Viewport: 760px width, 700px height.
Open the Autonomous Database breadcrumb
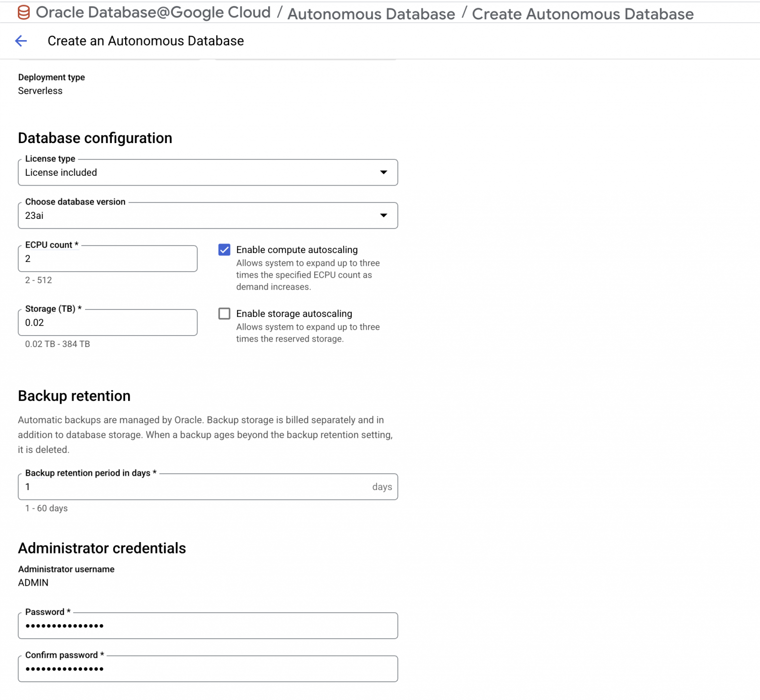tap(372, 13)
